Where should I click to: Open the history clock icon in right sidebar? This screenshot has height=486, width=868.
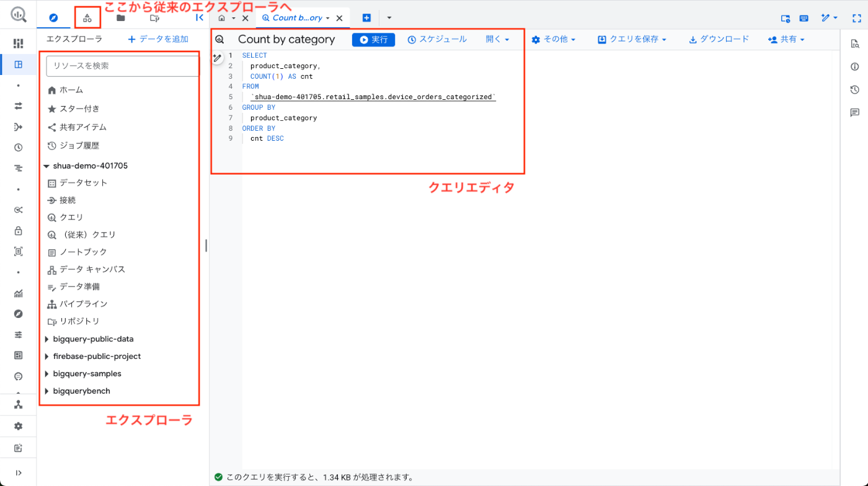pyautogui.click(x=855, y=90)
